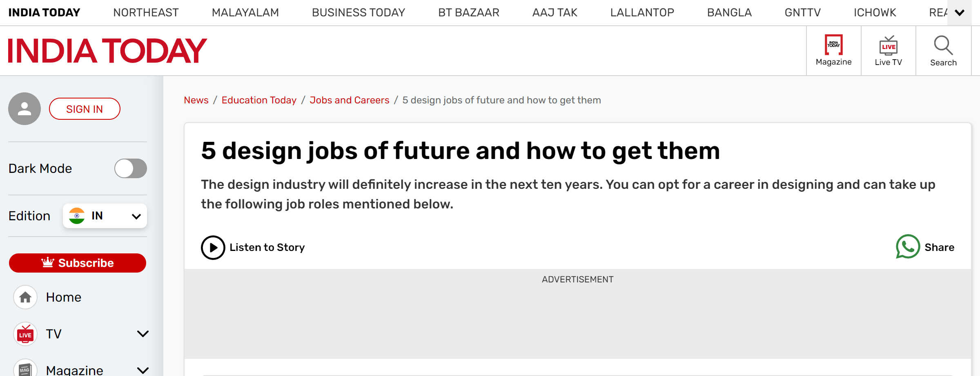Click the SIGN IN button
Image resolution: width=980 pixels, height=376 pixels.
tap(85, 109)
